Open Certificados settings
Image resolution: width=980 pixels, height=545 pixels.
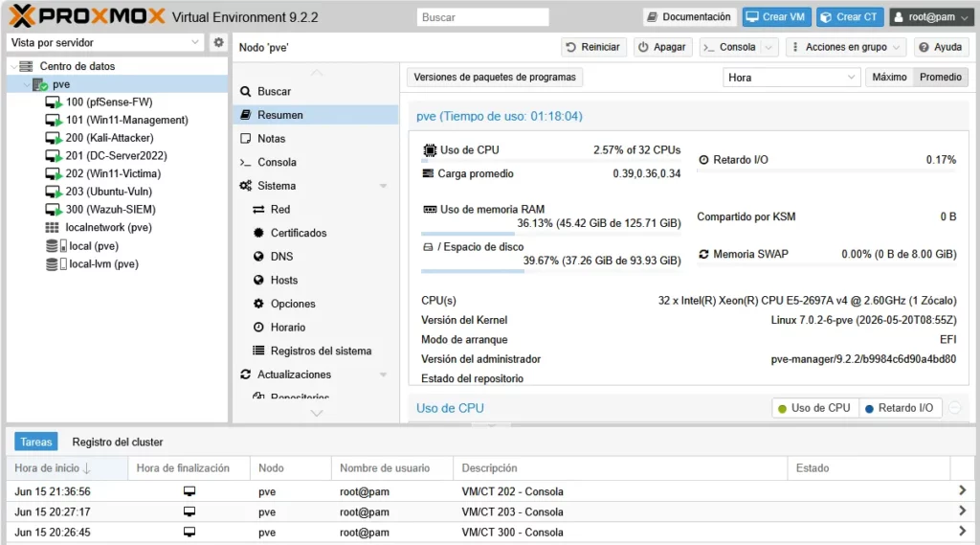tap(315, 233)
